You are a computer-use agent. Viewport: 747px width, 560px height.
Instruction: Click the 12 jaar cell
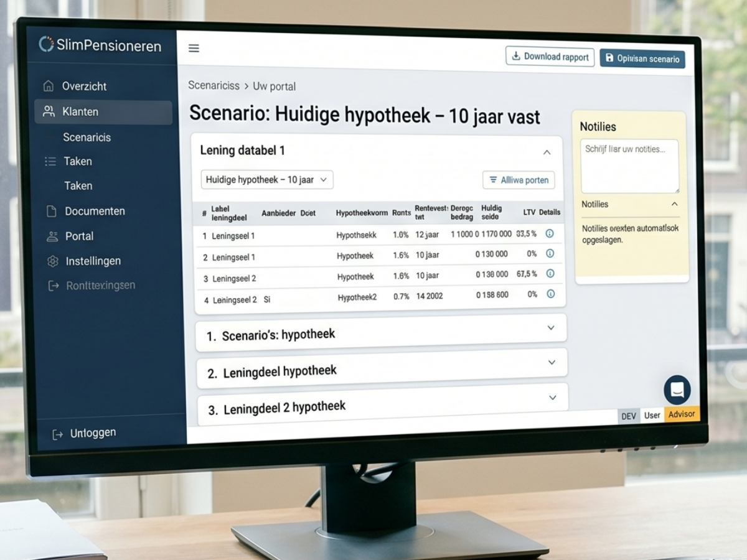coord(427,235)
